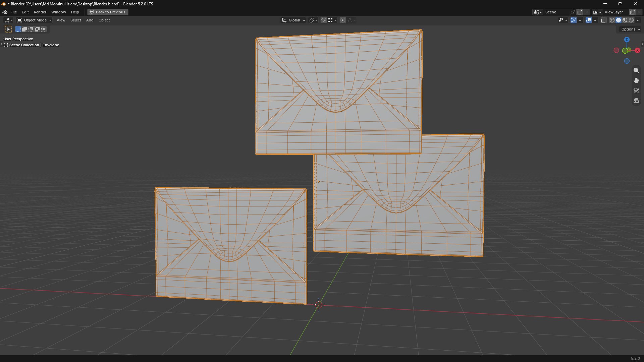Click the Pan hand viewport icon

tap(636, 80)
